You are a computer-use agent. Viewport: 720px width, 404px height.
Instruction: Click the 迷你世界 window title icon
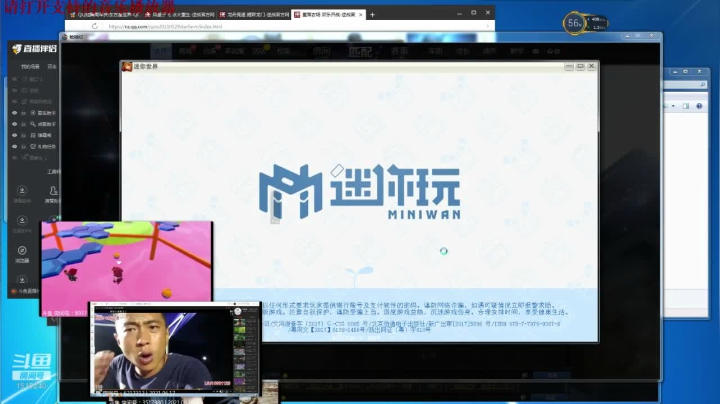(127, 67)
